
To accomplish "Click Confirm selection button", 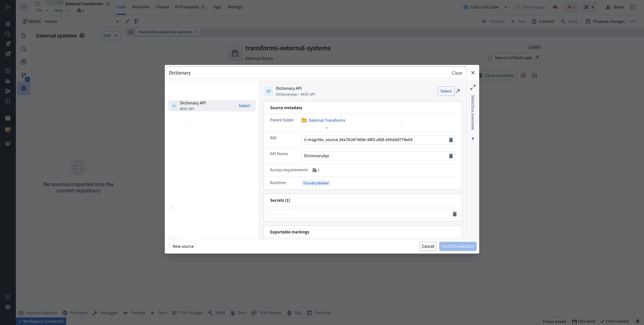I will pos(458,246).
